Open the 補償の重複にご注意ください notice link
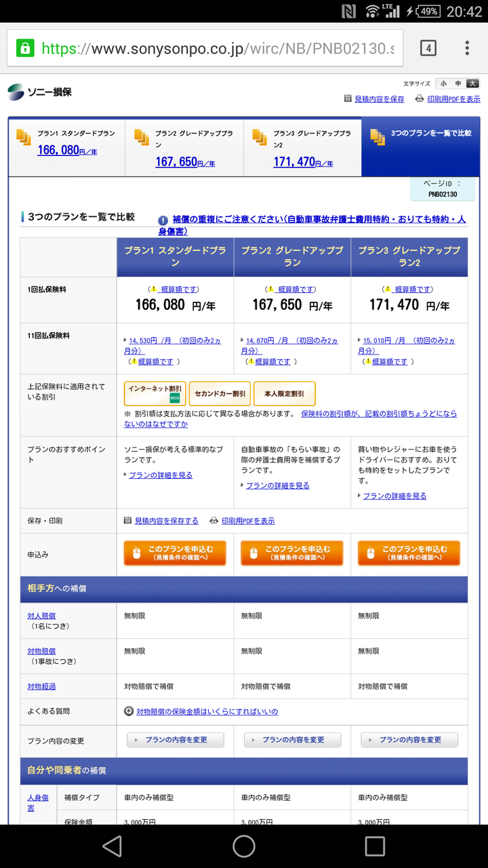Screen dimensions: 488x868 pos(312,225)
